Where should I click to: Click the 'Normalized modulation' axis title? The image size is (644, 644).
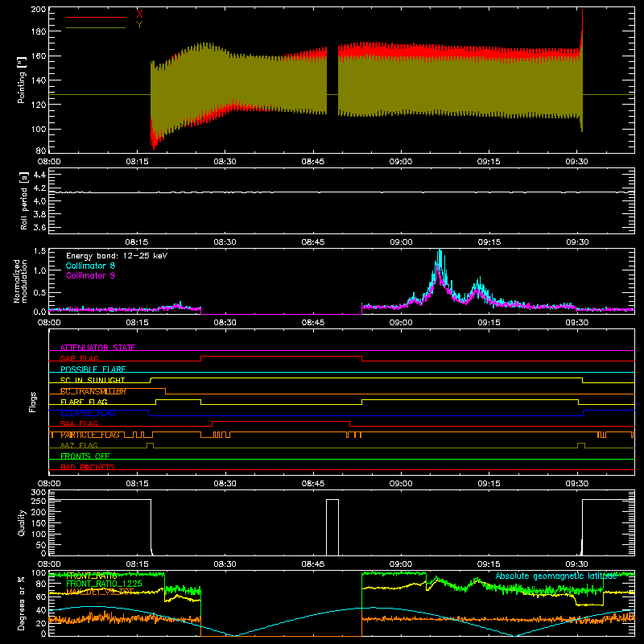pos(20,281)
